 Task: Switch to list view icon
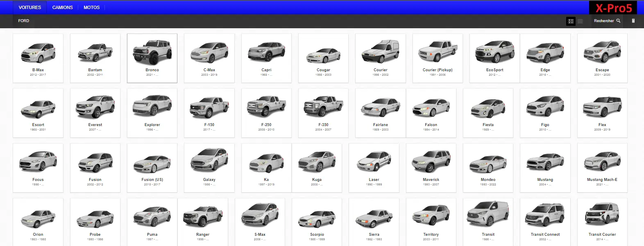[580, 21]
